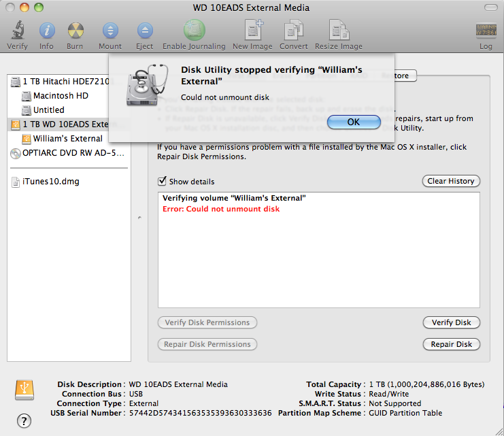
Task: Click the S.M.A.R.T. Status 'Not Supported' value
Action: 395,403
